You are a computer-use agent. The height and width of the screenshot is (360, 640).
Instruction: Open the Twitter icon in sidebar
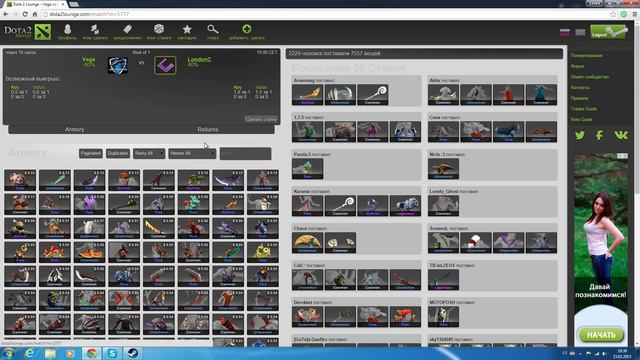[x=580, y=135]
